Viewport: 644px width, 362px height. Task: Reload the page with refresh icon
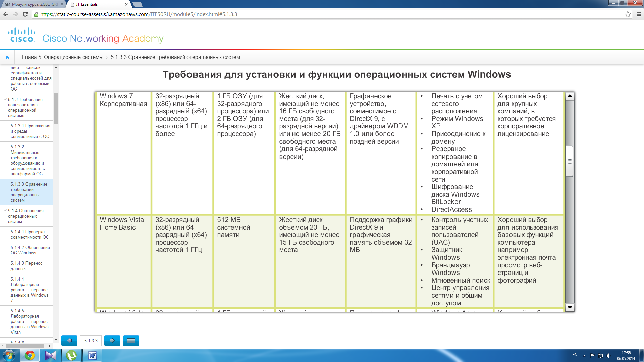tap(25, 14)
